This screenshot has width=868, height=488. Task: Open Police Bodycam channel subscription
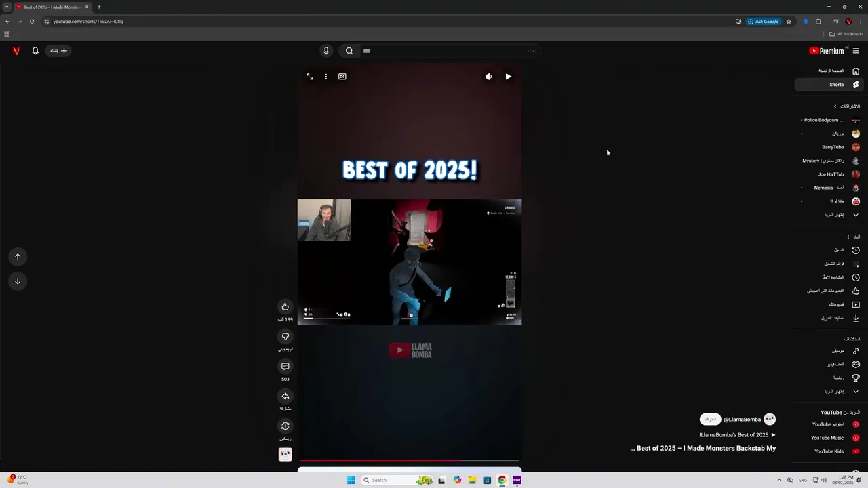(829, 120)
